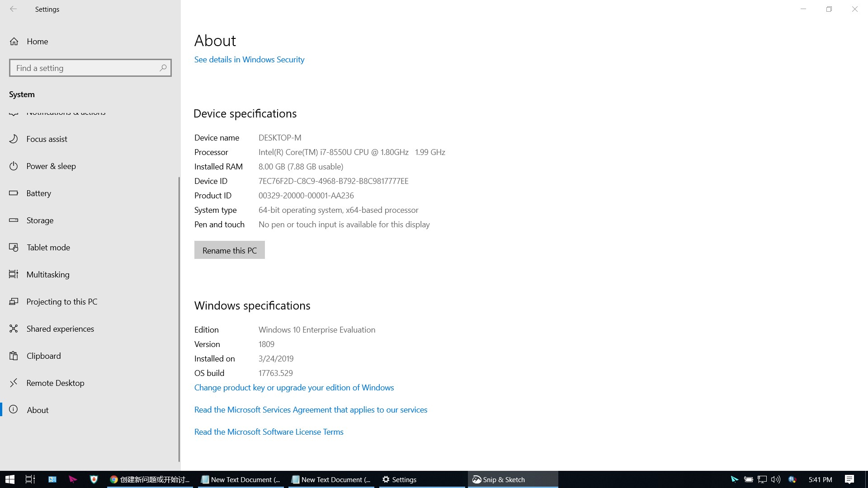Open the Windows Start menu
The height and width of the screenshot is (488, 868).
[10, 479]
